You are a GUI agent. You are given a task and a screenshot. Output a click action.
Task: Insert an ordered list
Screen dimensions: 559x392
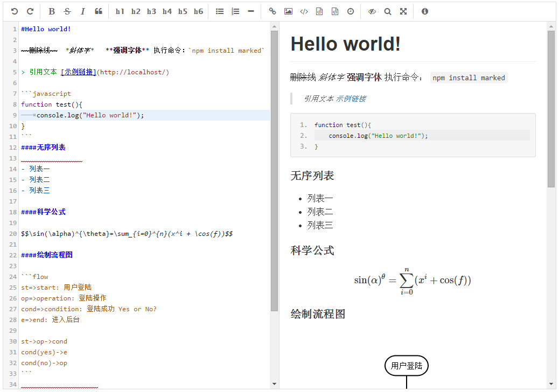pos(235,11)
